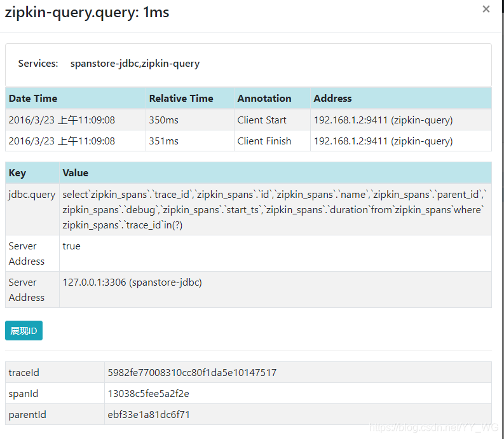The image size is (504, 439).
Task: Select the Client Start row address cell
Action: tap(401, 120)
